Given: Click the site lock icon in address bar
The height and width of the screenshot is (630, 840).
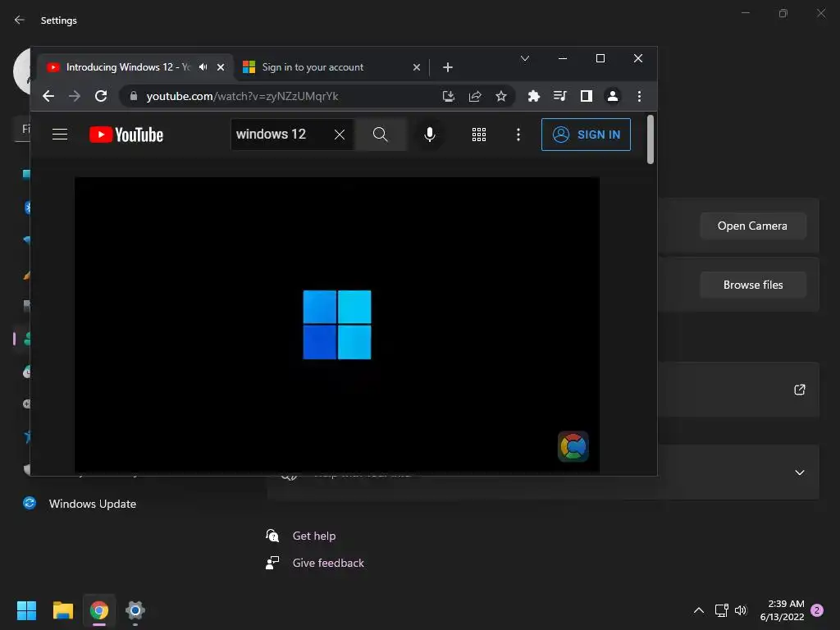Looking at the screenshot, I should point(134,97).
